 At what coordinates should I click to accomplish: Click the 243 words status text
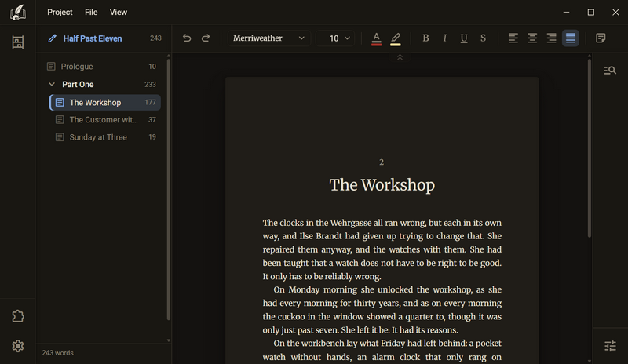click(x=57, y=353)
